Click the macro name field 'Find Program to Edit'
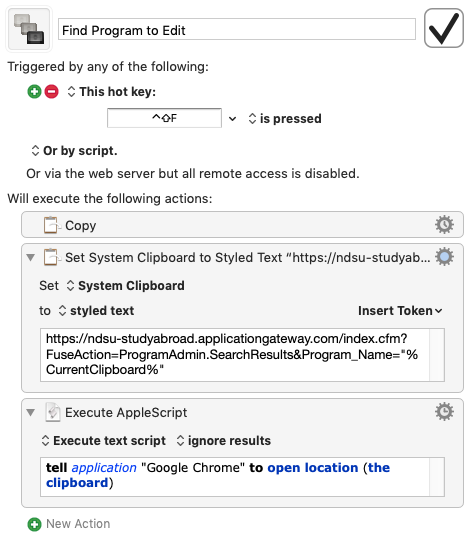The height and width of the screenshot is (541, 473). point(237,30)
